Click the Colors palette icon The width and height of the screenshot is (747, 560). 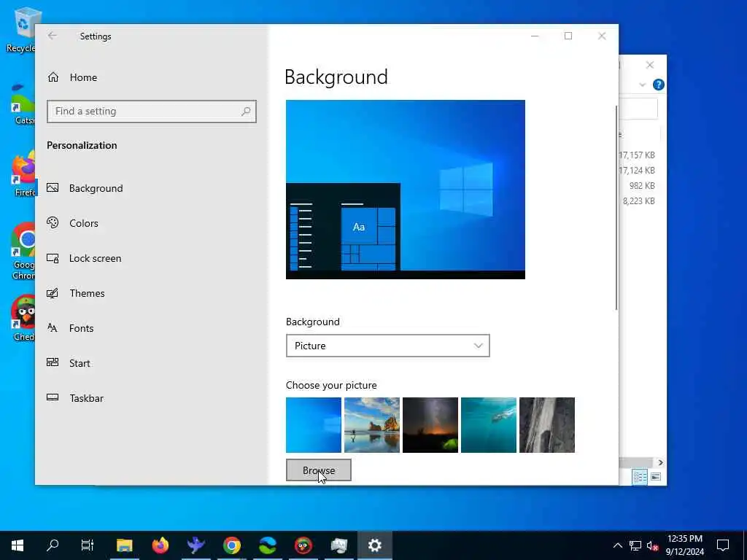[x=53, y=222]
